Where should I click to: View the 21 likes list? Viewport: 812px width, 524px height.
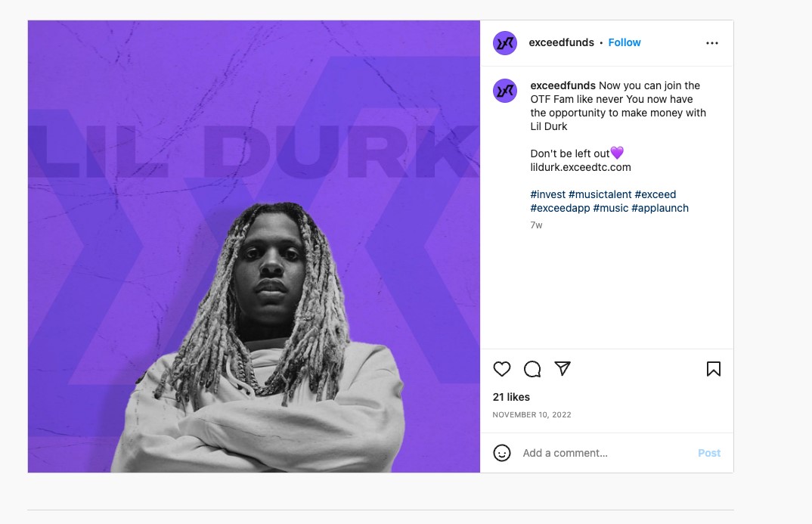pos(511,397)
